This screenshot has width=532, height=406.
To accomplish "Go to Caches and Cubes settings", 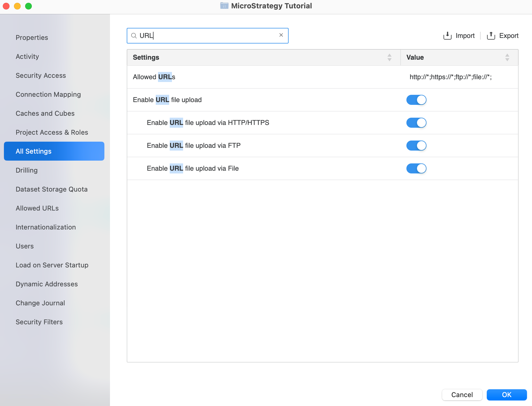I will click(45, 113).
